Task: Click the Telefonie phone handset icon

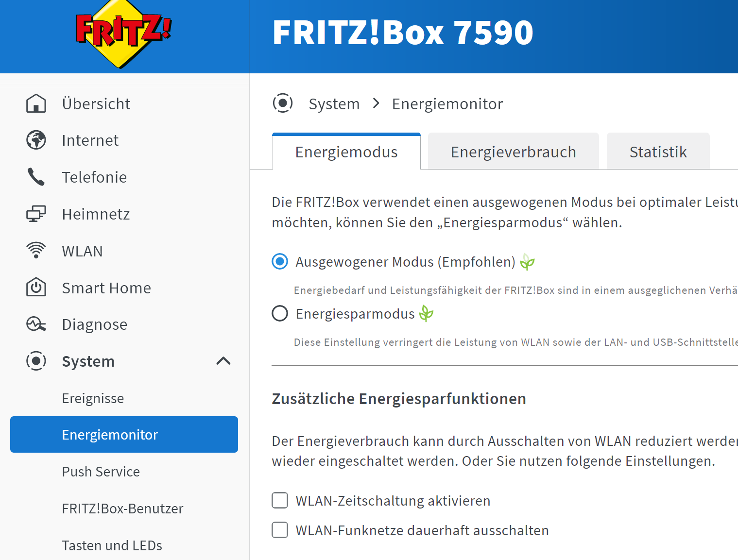Action: [x=36, y=177]
